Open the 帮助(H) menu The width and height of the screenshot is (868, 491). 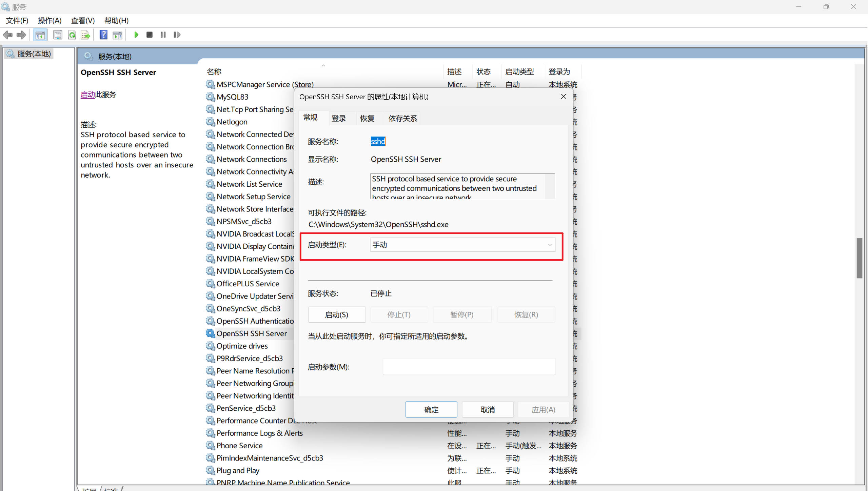(x=116, y=20)
